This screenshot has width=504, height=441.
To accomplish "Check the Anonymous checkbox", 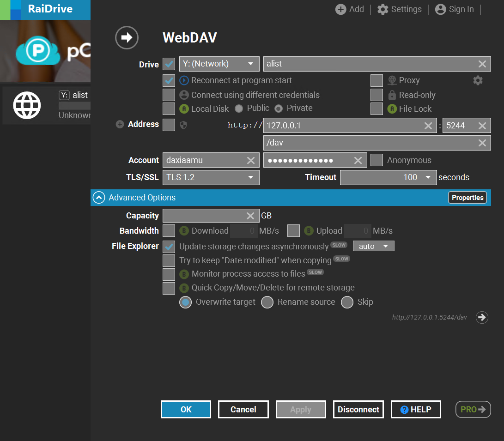I will coord(376,160).
